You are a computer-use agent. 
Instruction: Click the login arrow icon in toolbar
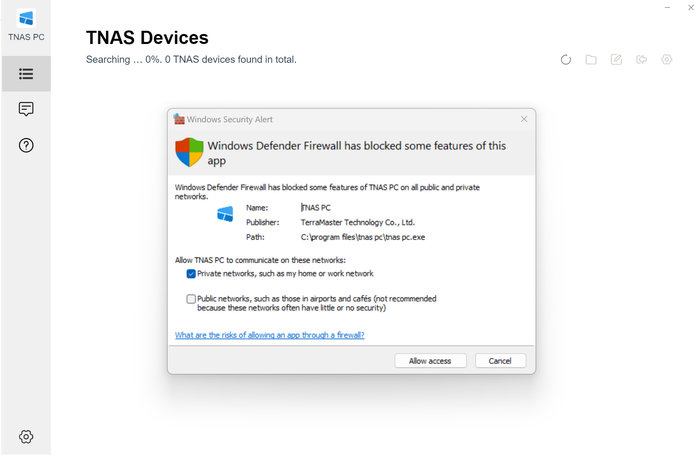pos(641,60)
